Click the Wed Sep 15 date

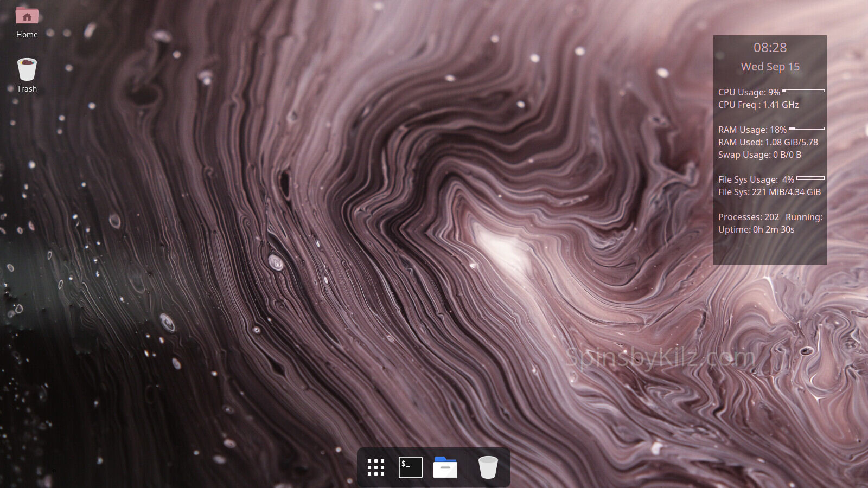[x=770, y=67]
